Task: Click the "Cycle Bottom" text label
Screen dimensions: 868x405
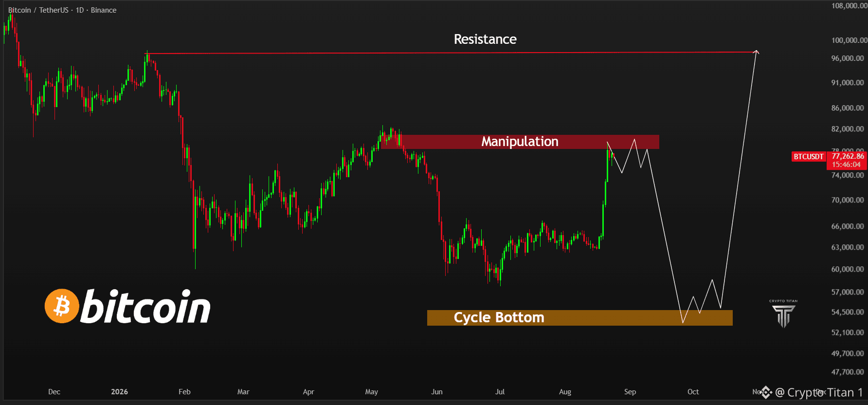Action: tap(499, 317)
